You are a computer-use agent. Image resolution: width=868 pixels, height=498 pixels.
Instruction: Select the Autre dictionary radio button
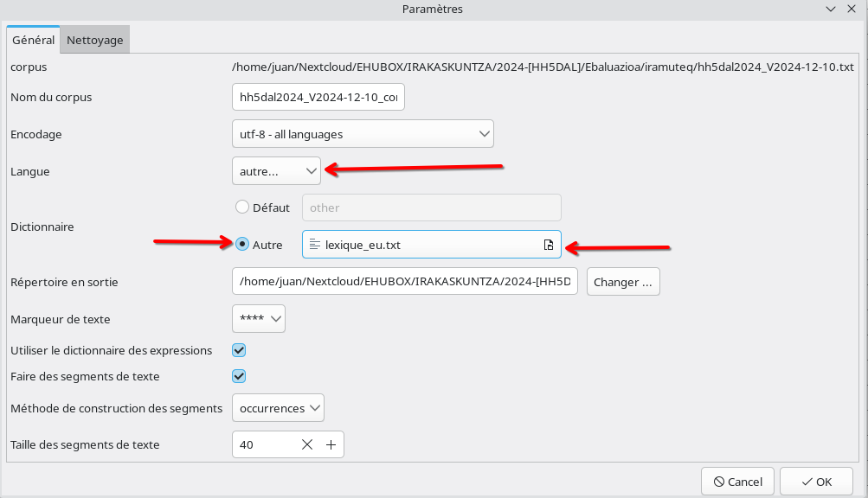242,245
